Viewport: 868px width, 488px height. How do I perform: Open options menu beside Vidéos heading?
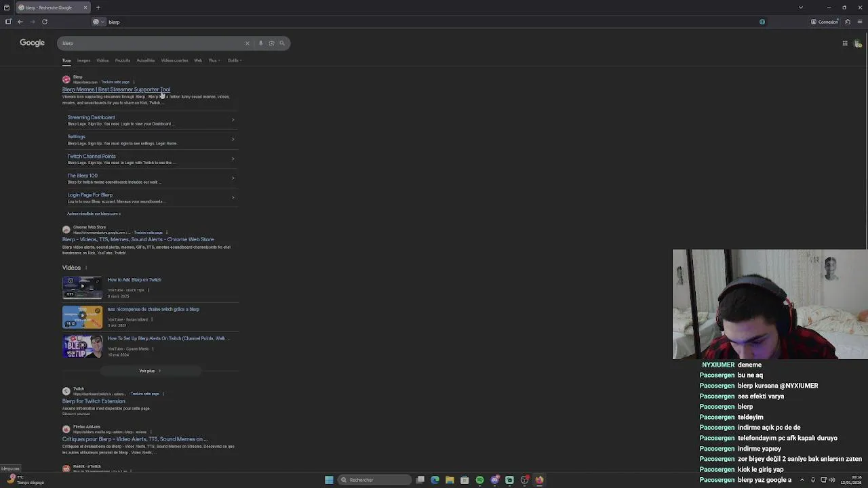coord(86,268)
